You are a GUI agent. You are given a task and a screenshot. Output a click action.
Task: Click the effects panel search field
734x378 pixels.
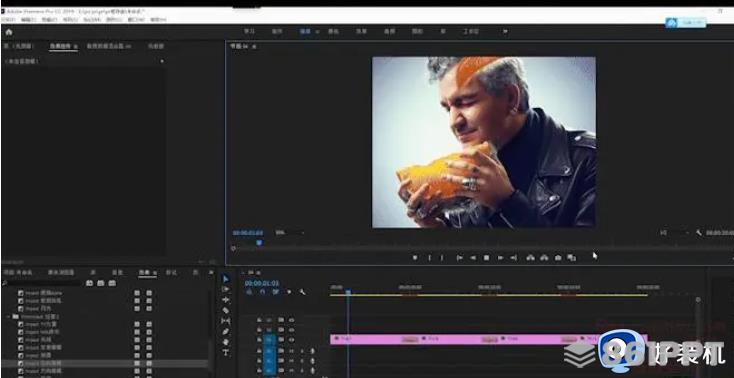(43, 283)
